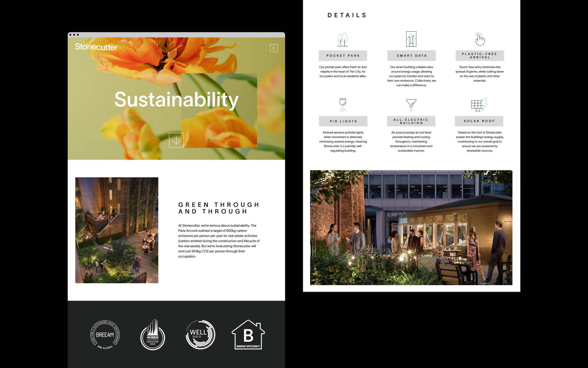Select the touch-free hand icon
This screenshot has height=368, width=588.
[x=480, y=39]
